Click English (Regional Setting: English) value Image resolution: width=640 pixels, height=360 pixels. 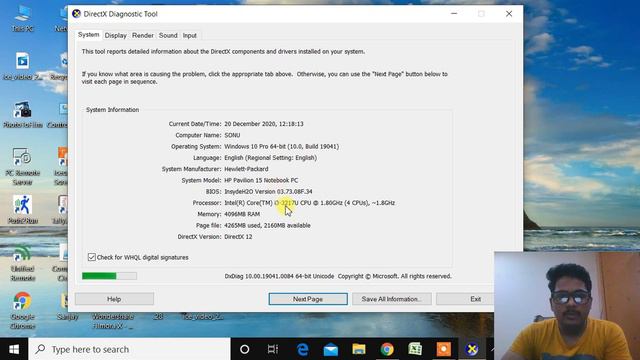point(271,158)
